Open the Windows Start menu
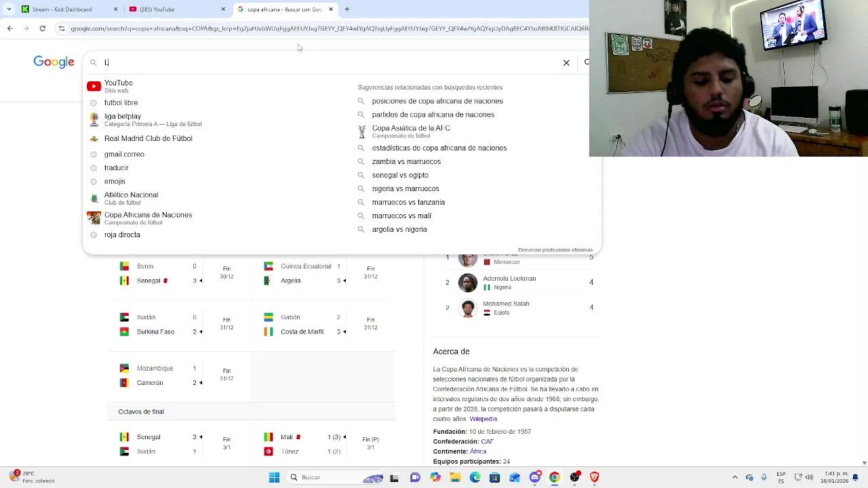This screenshot has height=488, width=868. click(274, 477)
